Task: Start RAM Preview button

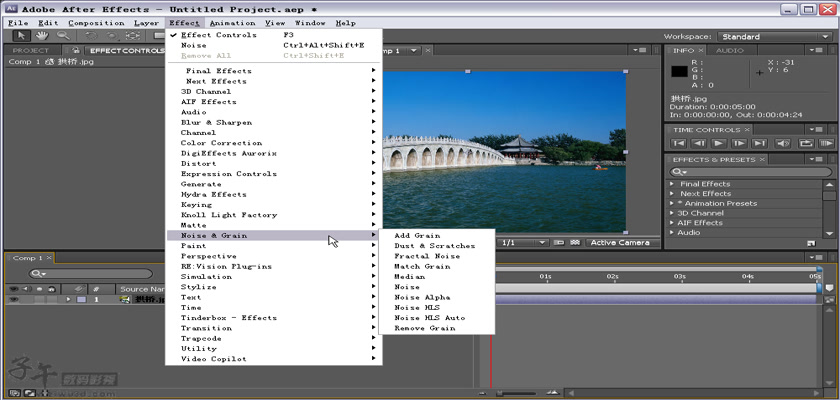Action: (826, 144)
